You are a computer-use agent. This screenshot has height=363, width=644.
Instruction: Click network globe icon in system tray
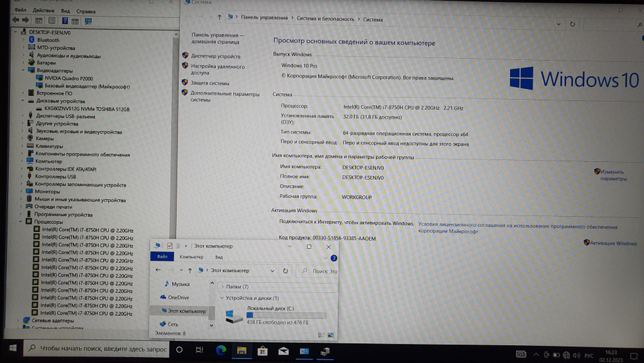tap(566, 355)
